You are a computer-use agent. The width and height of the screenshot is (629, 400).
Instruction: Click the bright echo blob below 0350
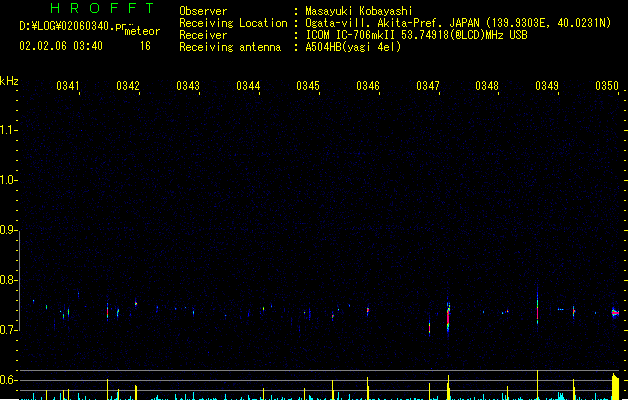point(615,313)
